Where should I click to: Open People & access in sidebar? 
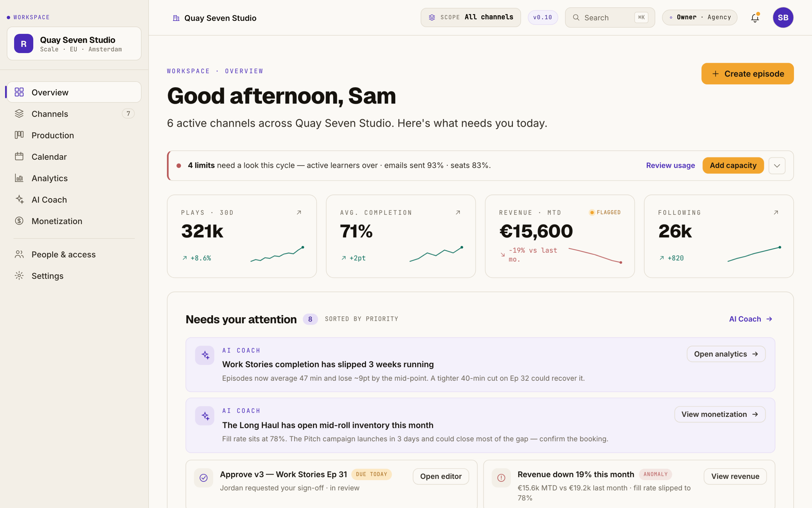(74, 254)
